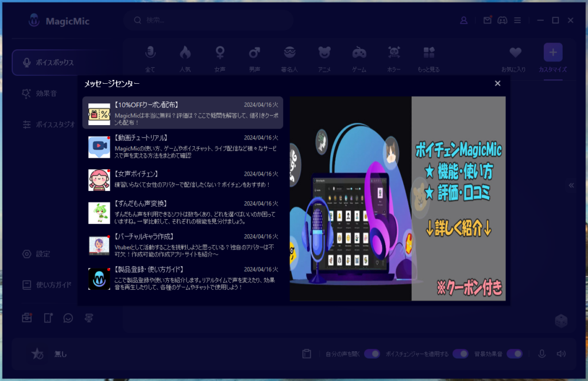This screenshot has height=381, width=588.
Task: Select the 全て voice category
Action: tap(150, 59)
